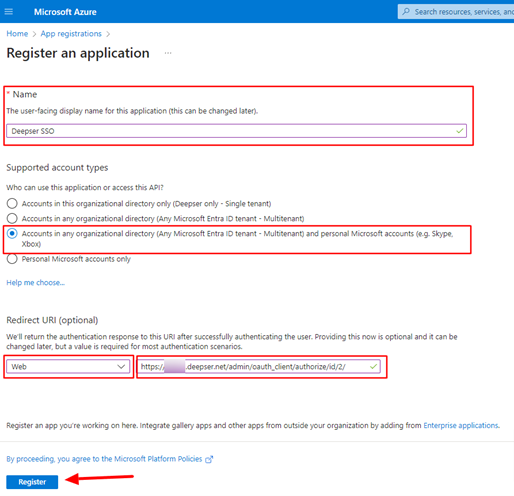Open the ellipsis menu beside Register an application

[x=168, y=53]
